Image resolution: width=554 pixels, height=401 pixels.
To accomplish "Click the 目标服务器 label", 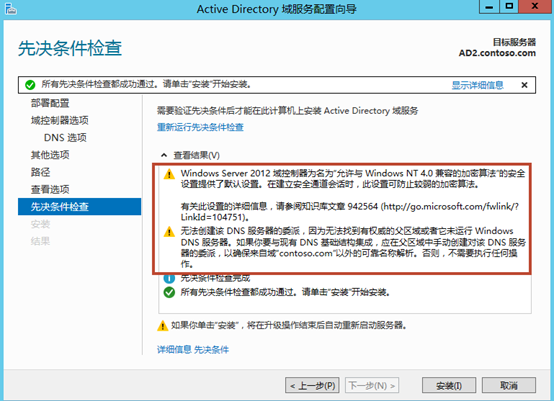I will pyautogui.click(x=514, y=42).
